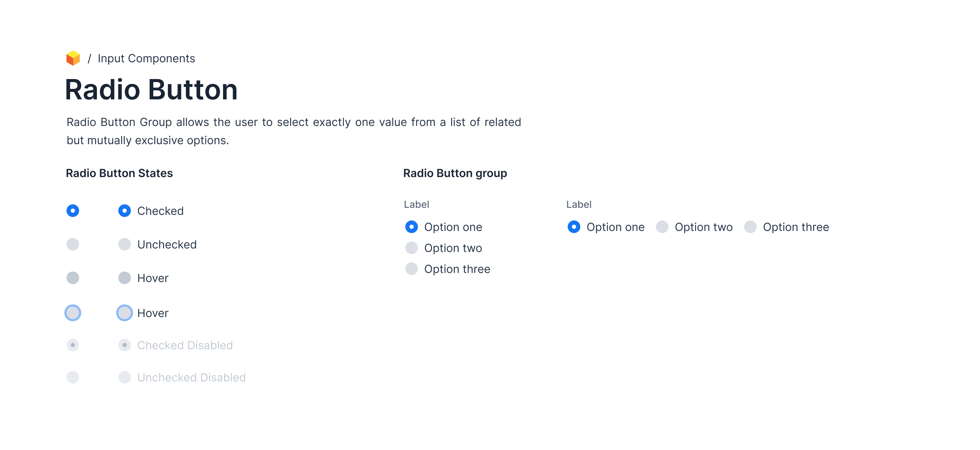Select Option one in the vertical group
The width and height of the screenshot is (980, 450).
pos(411,227)
